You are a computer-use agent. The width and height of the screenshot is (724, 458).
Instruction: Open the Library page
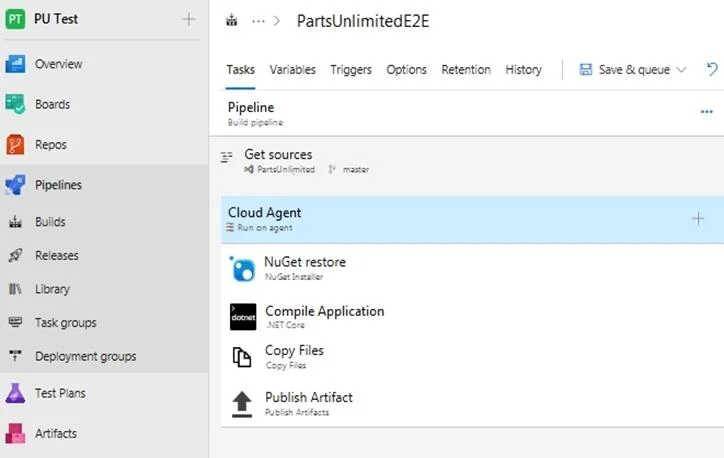[53, 289]
